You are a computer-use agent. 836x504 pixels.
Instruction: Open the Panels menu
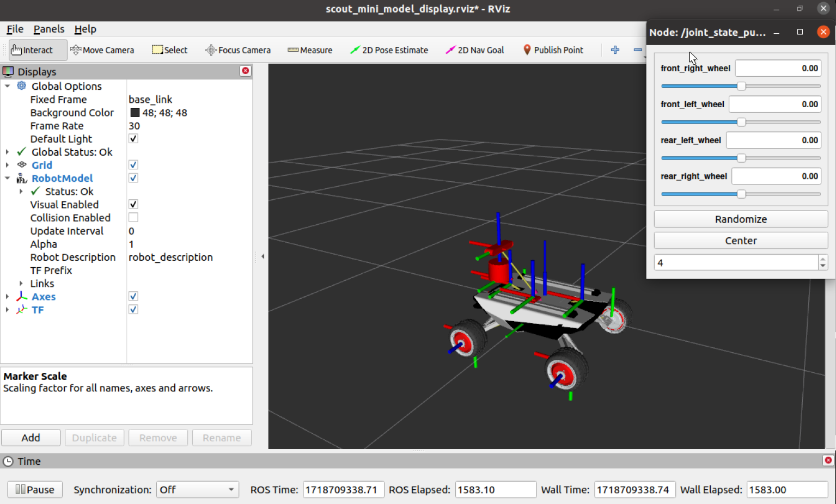[x=49, y=29]
